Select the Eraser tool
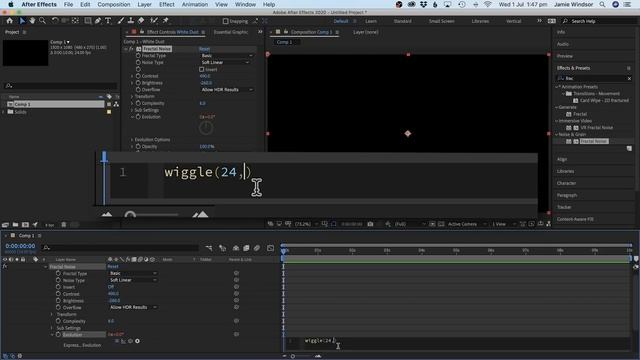The height and width of the screenshot is (360, 640). 141,20
